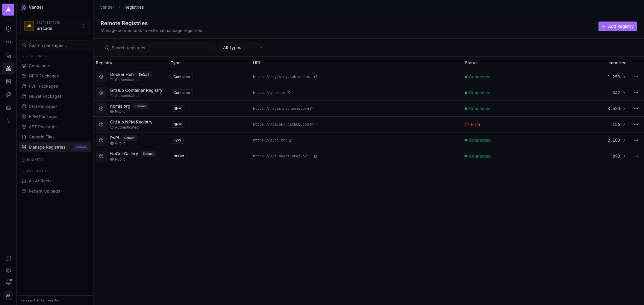Focus the Search registries field
The height and width of the screenshot is (305, 644).
[158, 48]
